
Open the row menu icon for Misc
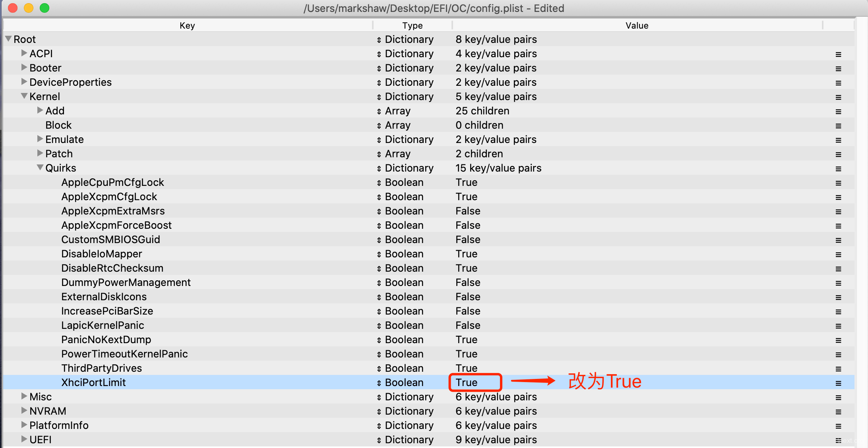(x=838, y=397)
